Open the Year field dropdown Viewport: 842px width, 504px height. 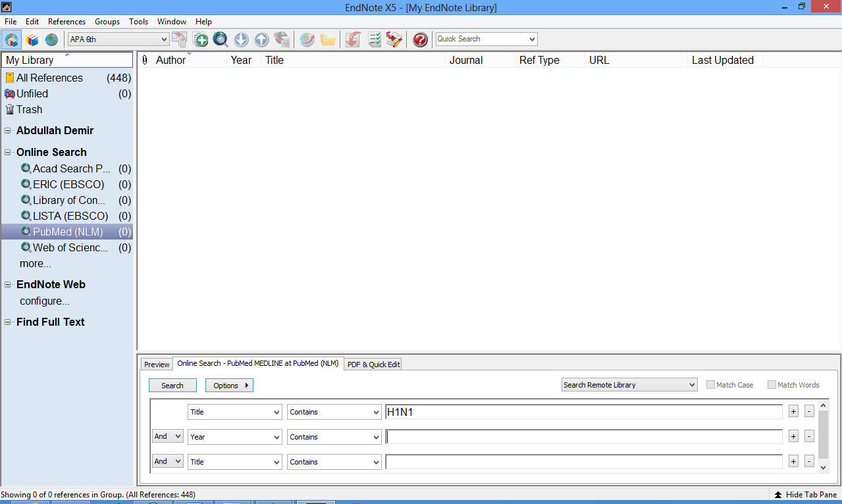pyautogui.click(x=235, y=437)
